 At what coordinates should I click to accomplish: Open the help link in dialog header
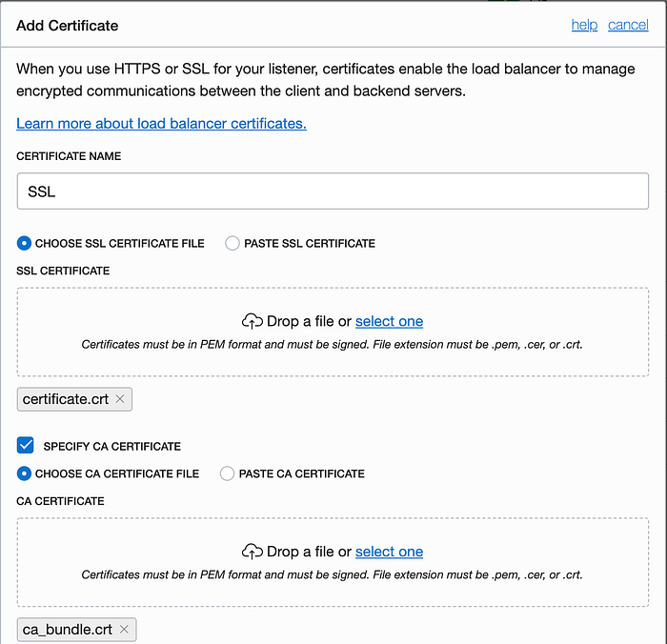[x=584, y=25]
